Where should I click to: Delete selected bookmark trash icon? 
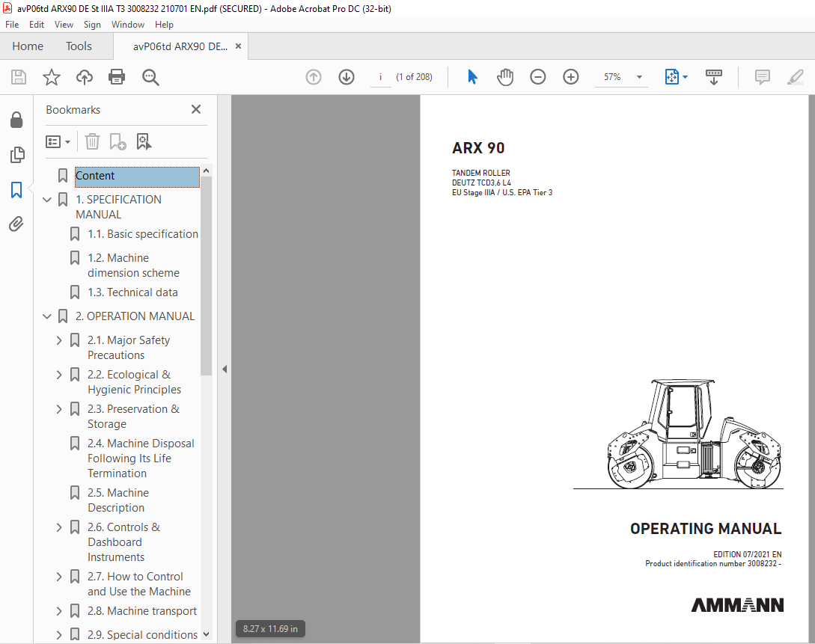click(93, 141)
